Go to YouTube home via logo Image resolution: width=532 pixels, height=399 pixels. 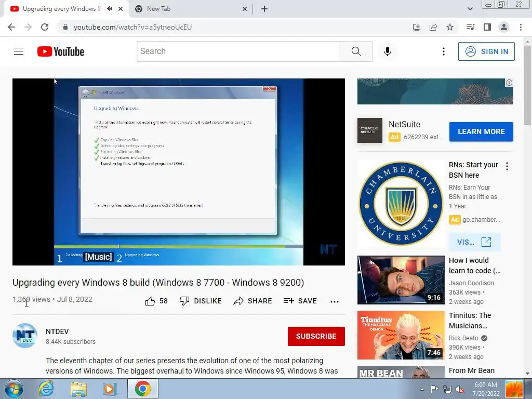(x=61, y=51)
